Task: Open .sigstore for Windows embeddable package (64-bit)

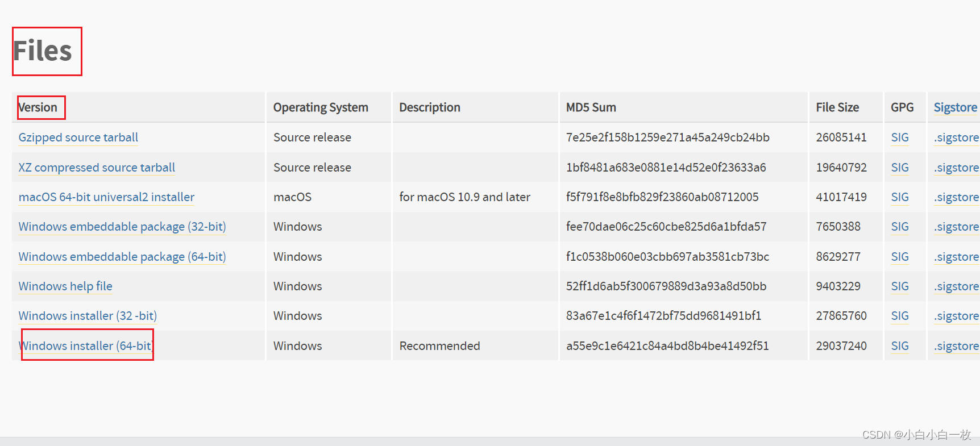Action: 957,257
